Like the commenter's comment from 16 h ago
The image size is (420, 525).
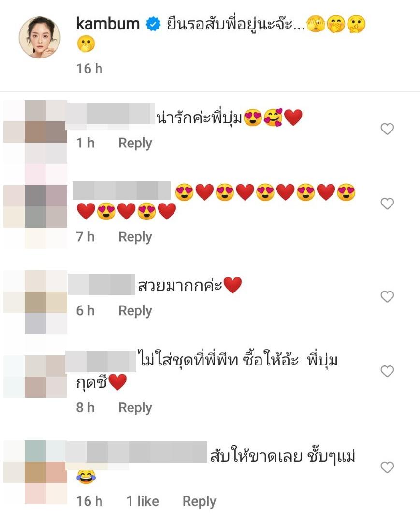[387, 467]
